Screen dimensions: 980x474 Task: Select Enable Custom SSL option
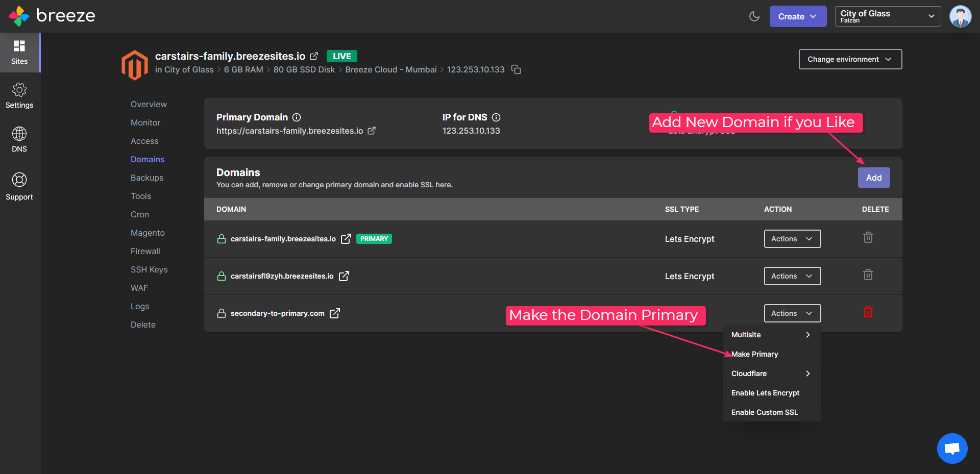(x=772, y=412)
